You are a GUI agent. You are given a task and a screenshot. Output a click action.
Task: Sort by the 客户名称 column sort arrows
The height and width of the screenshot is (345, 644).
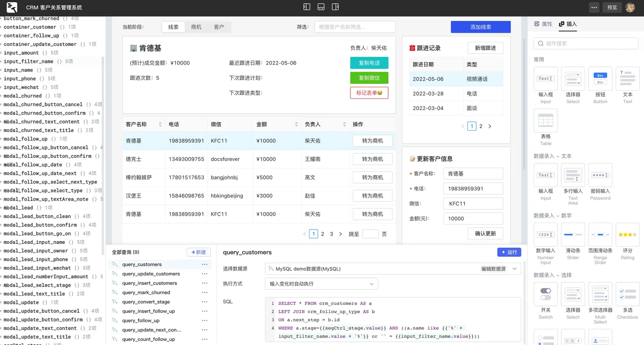coord(160,124)
